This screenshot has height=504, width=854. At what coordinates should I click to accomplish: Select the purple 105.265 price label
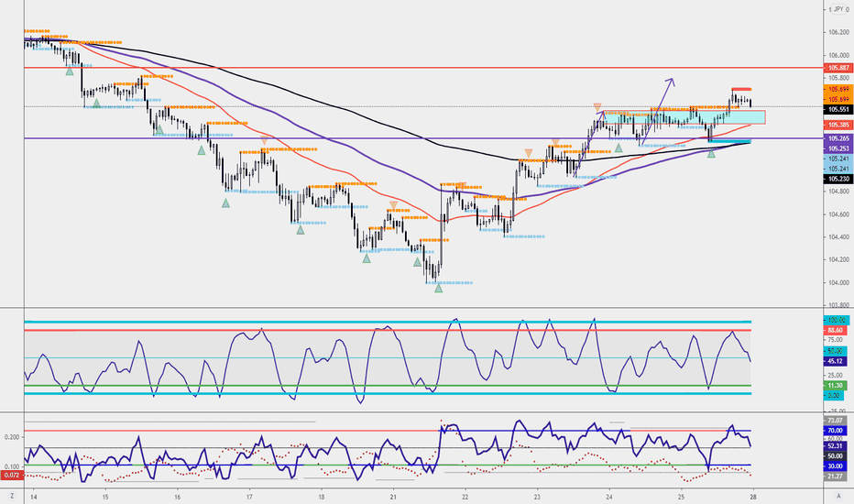(x=838, y=138)
